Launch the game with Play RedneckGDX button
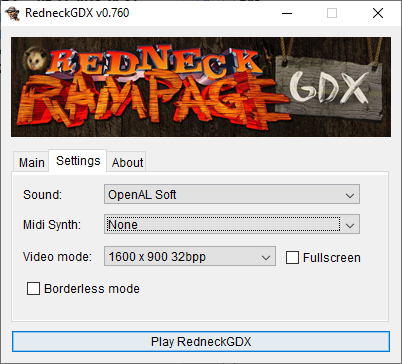Image resolution: width=402 pixels, height=364 pixels. [x=201, y=342]
